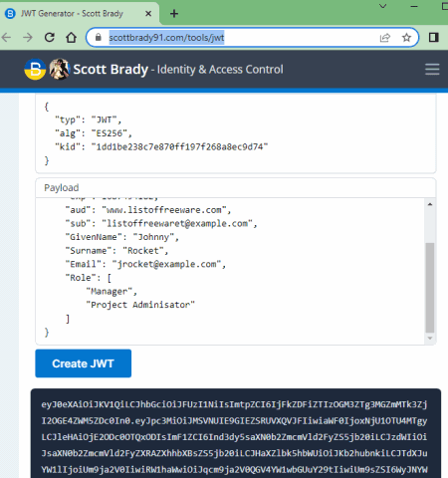This screenshot has height=478, width=448.
Task: Close the JWT Generator tab
Action: pos(148,14)
